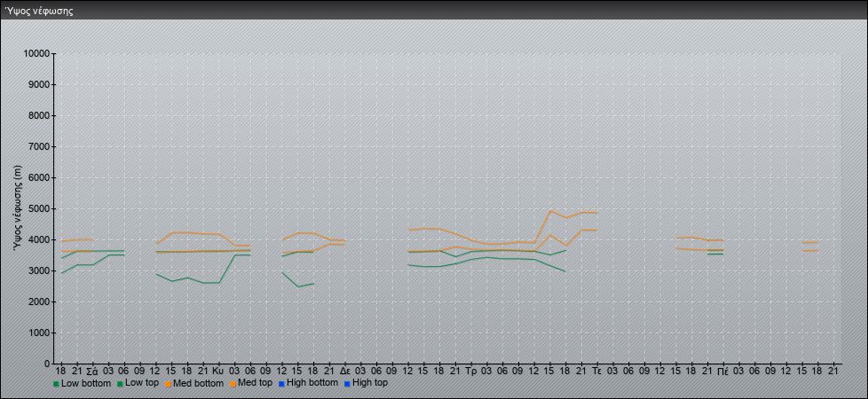Click the Ύψος νέφωσης panel title

click(39, 11)
